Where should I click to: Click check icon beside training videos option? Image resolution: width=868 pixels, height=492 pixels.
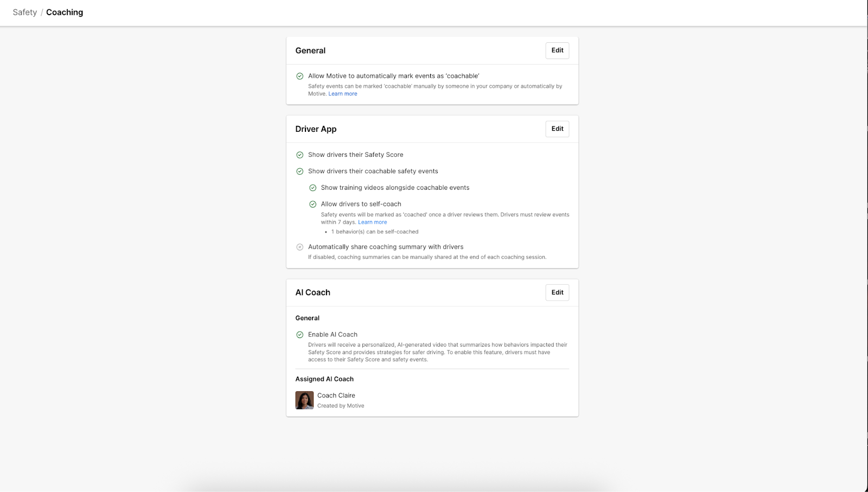pos(312,188)
